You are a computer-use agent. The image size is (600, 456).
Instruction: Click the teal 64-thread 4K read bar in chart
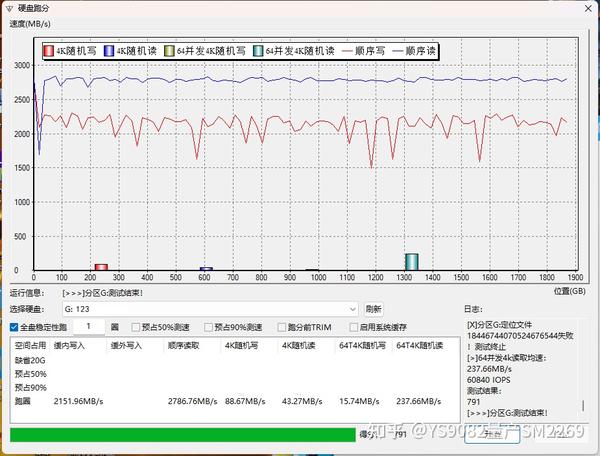tap(412, 262)
